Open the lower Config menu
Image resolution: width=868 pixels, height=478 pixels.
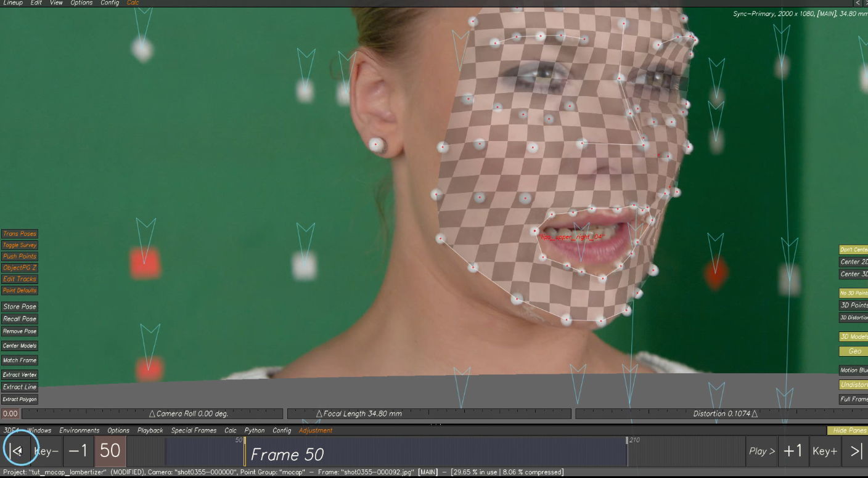tap(282, 431)
